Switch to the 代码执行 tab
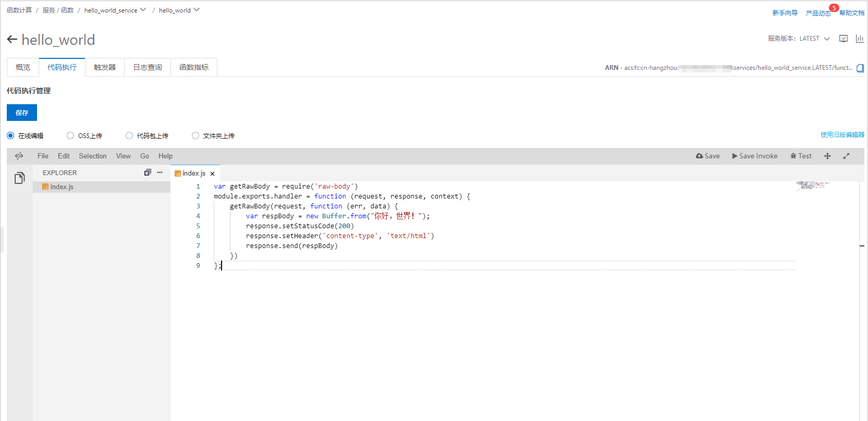Viewport: 868px width, 421px height. 62,67
